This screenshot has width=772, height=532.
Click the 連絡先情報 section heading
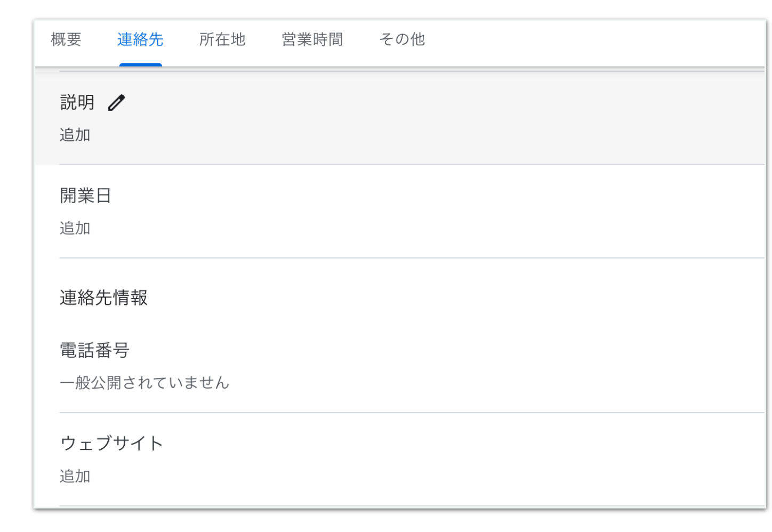[x=103, y=297]
